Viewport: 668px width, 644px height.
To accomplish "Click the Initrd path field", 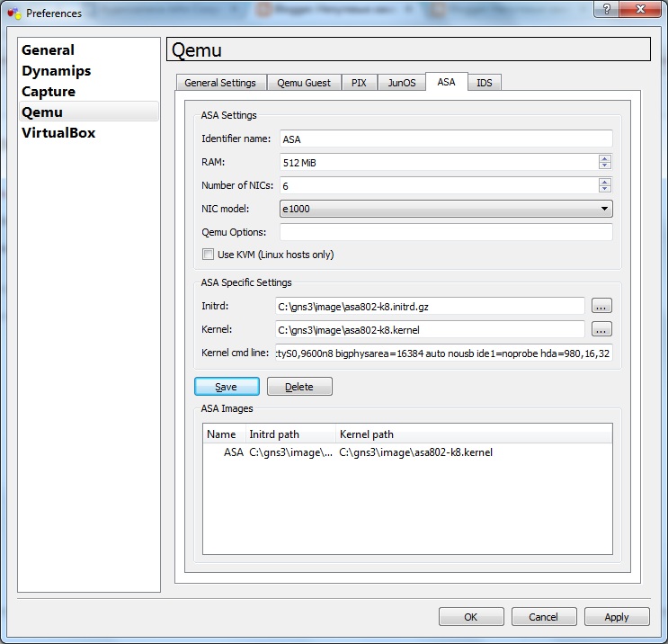I will [430, 306].
